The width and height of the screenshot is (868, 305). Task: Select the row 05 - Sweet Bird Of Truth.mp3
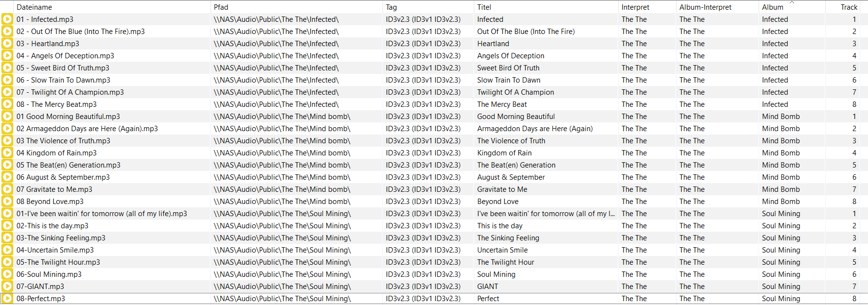pos(63,68)
